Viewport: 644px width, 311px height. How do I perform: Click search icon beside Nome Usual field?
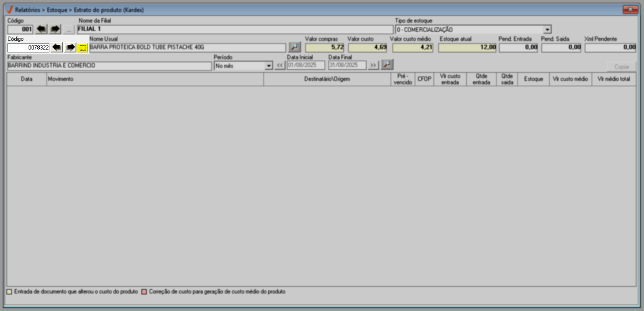coord(294,47)
